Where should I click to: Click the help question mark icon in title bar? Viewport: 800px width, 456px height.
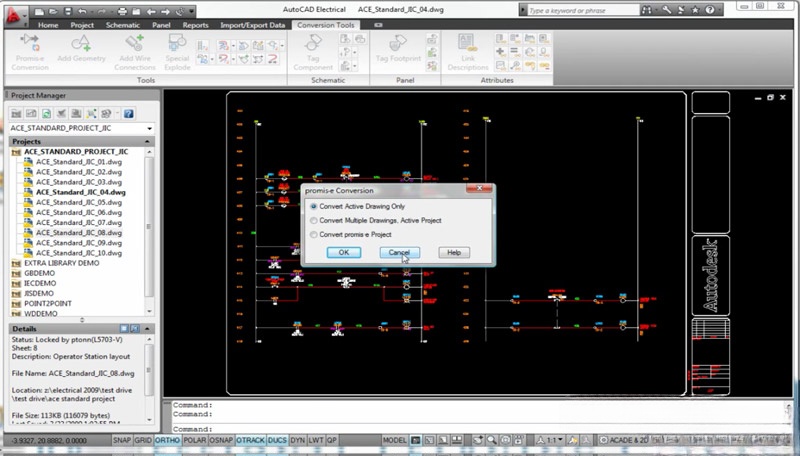709,10
